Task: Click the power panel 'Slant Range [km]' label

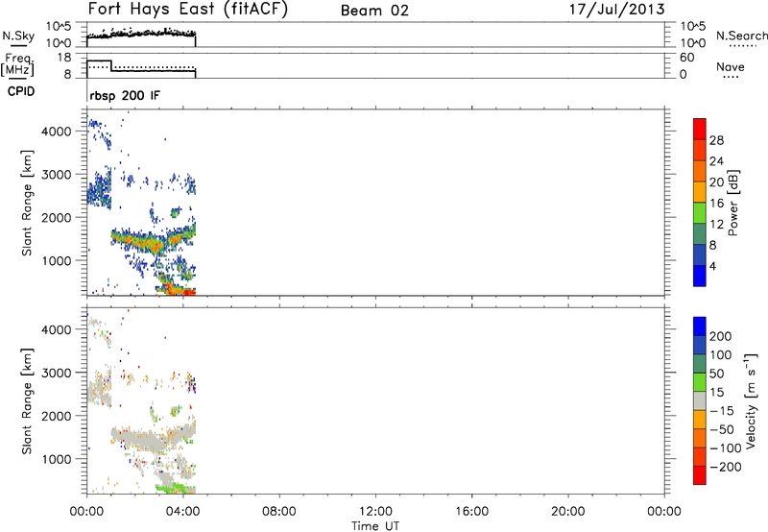Action: click(27, 203)
